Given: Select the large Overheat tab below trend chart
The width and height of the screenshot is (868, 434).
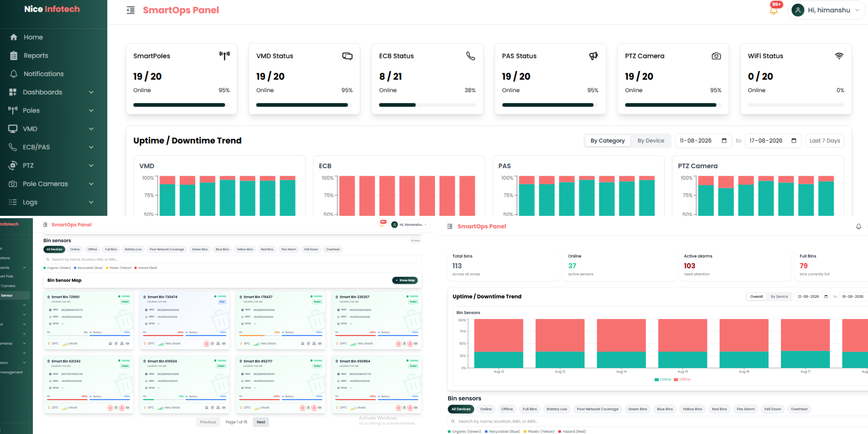Looking at the screenshot, I should [799, 409].
